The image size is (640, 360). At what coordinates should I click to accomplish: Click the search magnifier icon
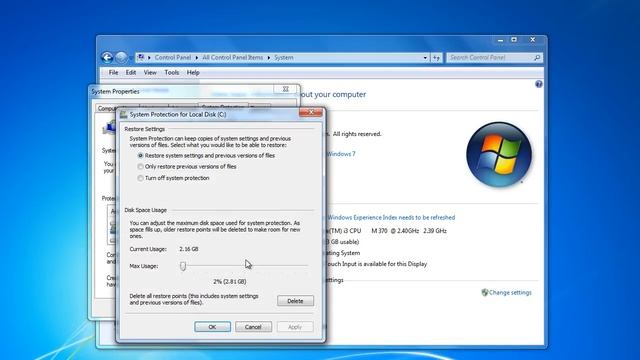coord(537,58)
